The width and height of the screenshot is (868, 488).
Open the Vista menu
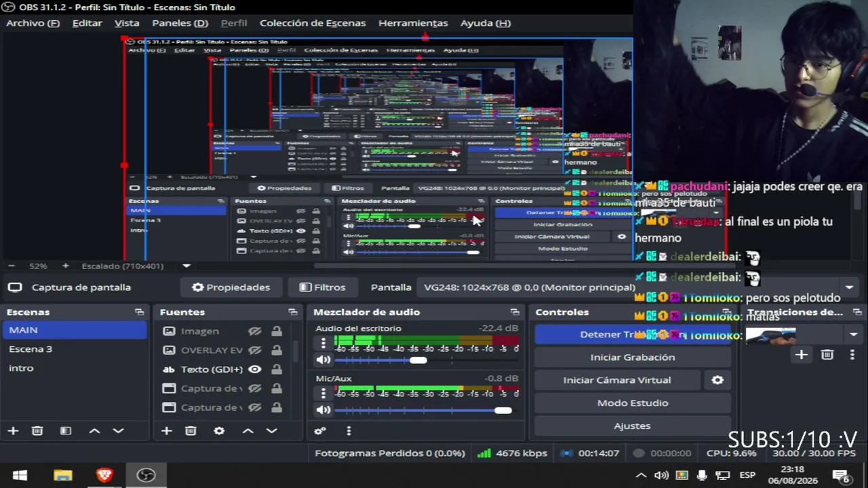[x=127, y=23]
